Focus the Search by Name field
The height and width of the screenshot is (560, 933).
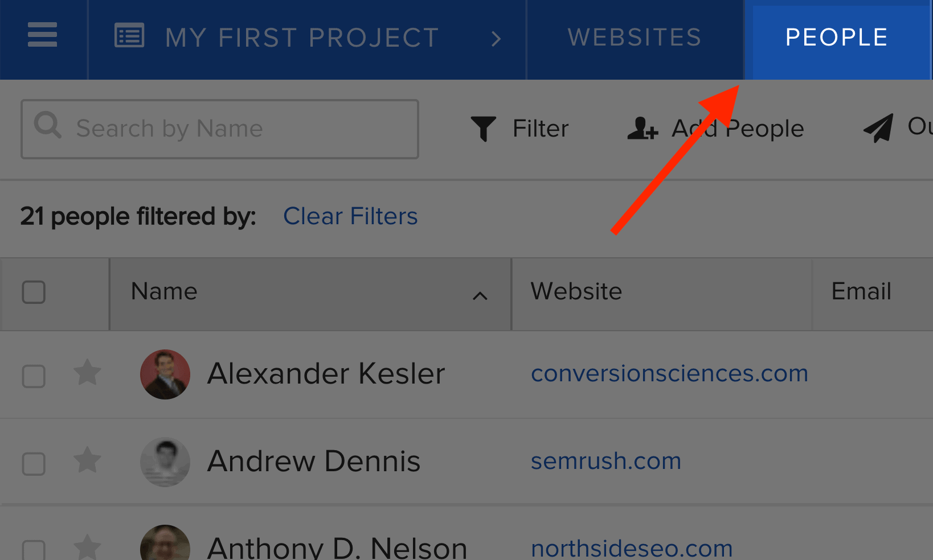click(x=220, y=129)
